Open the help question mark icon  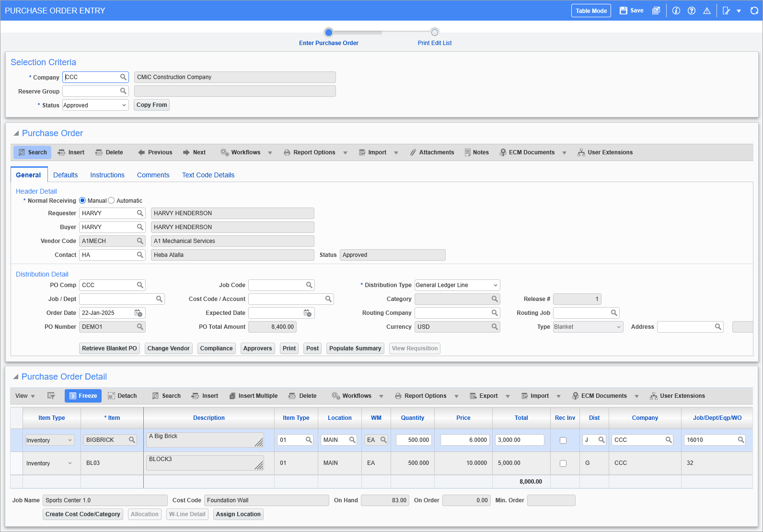tap(691, 11)
